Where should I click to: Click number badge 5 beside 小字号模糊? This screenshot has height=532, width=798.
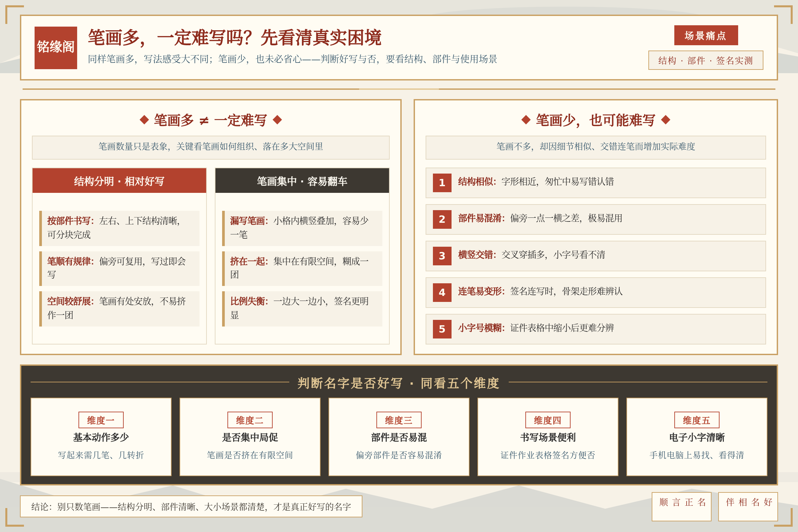pyautogui.click(x=442, y=329)
